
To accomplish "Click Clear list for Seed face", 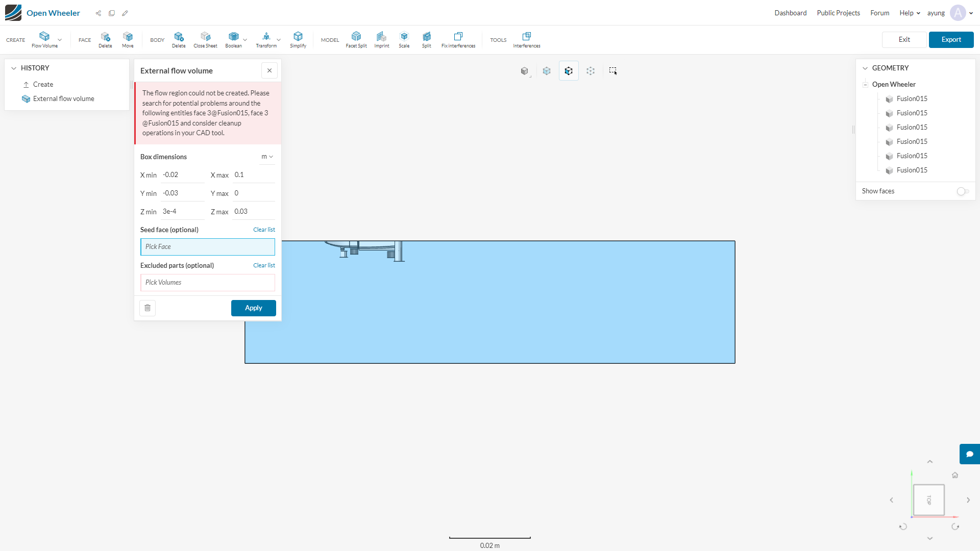I will (x=264, y=230).
